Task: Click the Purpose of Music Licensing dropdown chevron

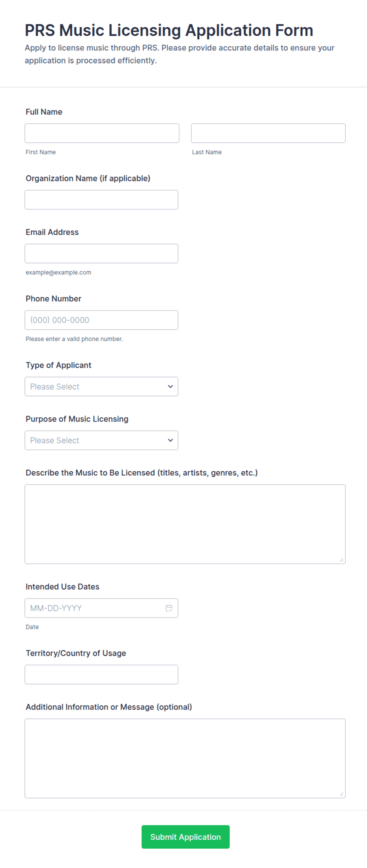Action: pos(170,440)
